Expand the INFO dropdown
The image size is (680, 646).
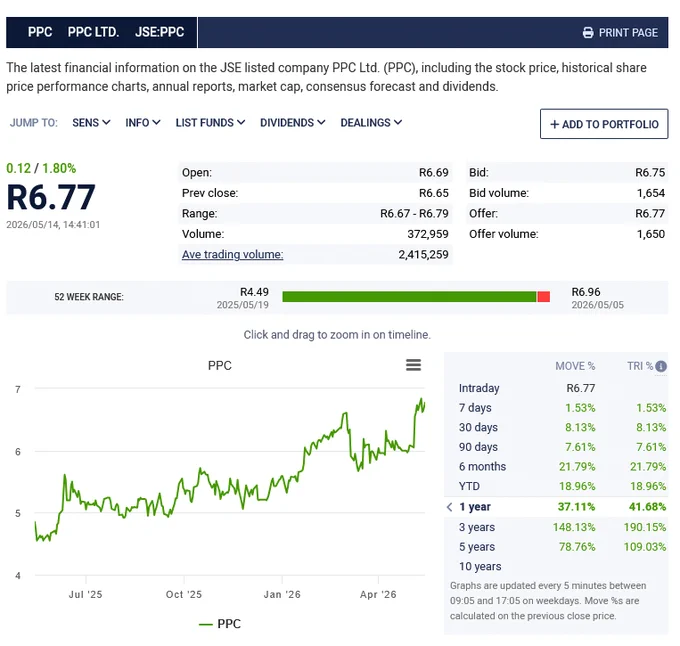pos(143,123)
